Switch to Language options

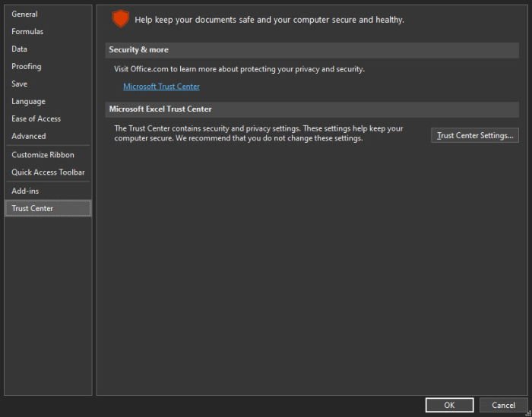[x=29, y=102]
